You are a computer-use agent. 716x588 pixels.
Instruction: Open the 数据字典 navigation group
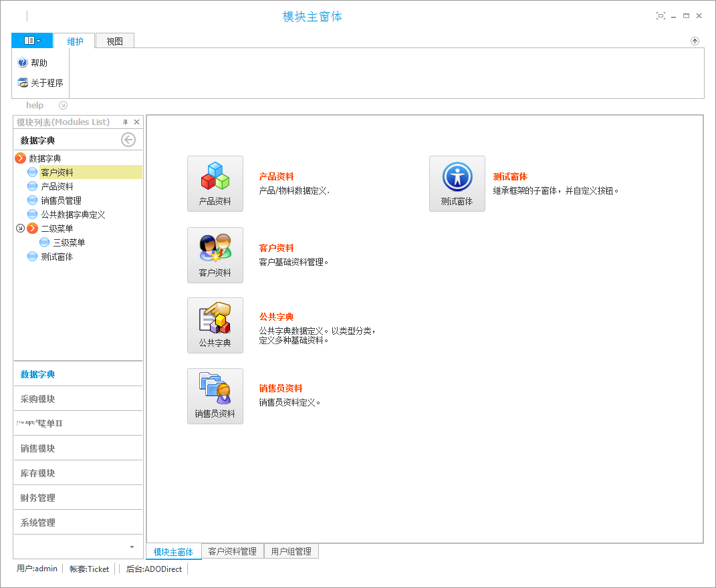coord(78,374)
